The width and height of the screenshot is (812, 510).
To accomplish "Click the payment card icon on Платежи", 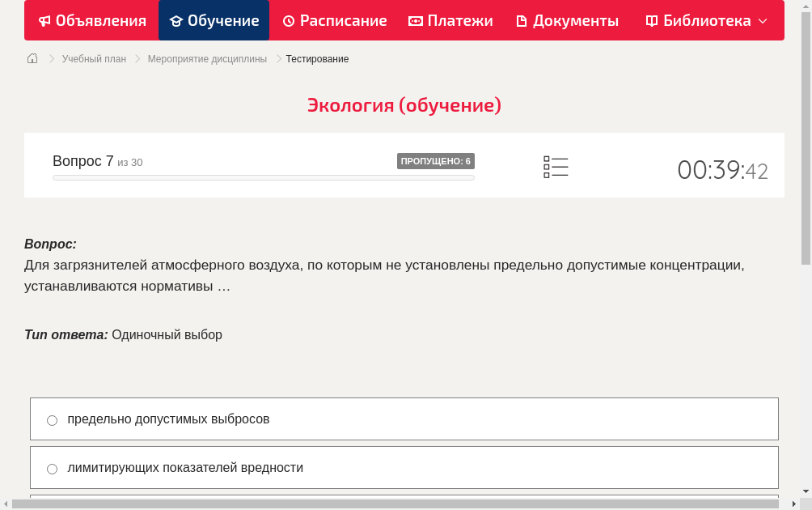I will pos(414,20).
